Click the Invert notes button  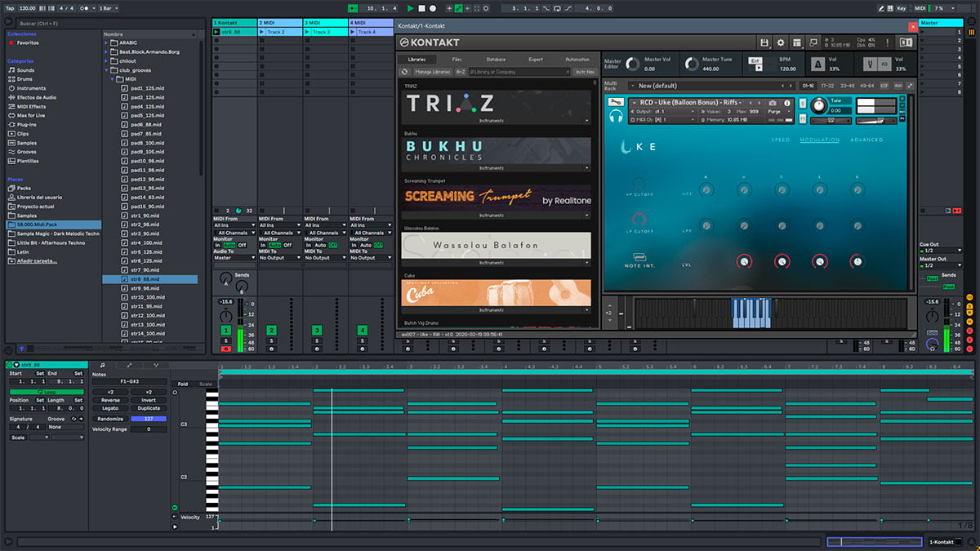pyautogui.click(x=149, y=400)
